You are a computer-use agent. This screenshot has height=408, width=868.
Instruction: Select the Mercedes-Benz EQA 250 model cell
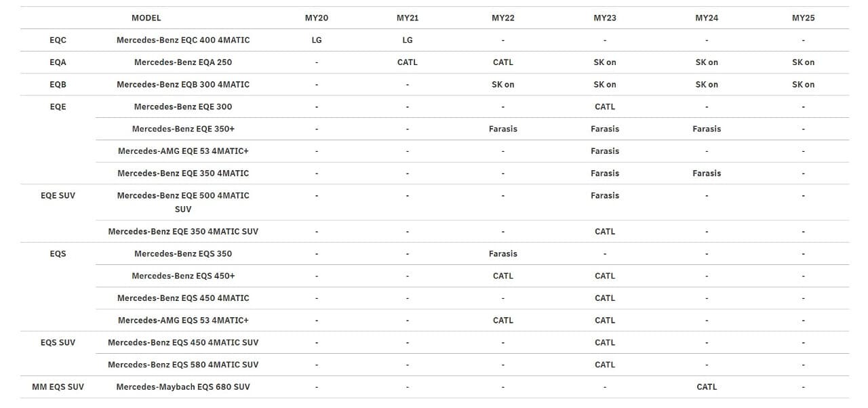click(x=183, y=62)
